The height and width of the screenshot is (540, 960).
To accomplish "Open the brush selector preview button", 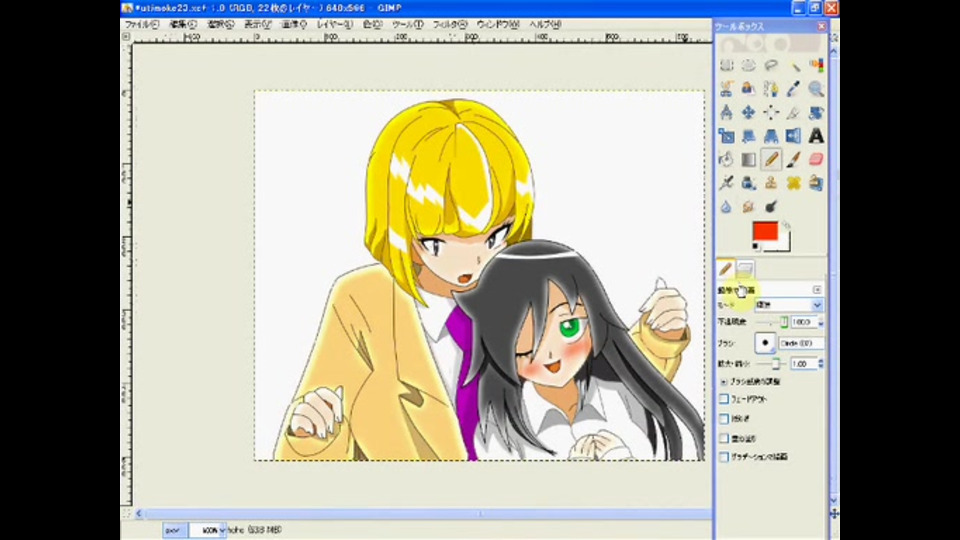I will point(765,343).
